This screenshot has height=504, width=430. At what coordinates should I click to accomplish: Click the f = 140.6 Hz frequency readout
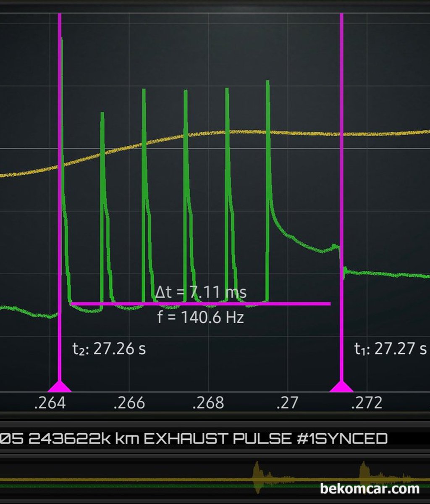tap(201, 317)
